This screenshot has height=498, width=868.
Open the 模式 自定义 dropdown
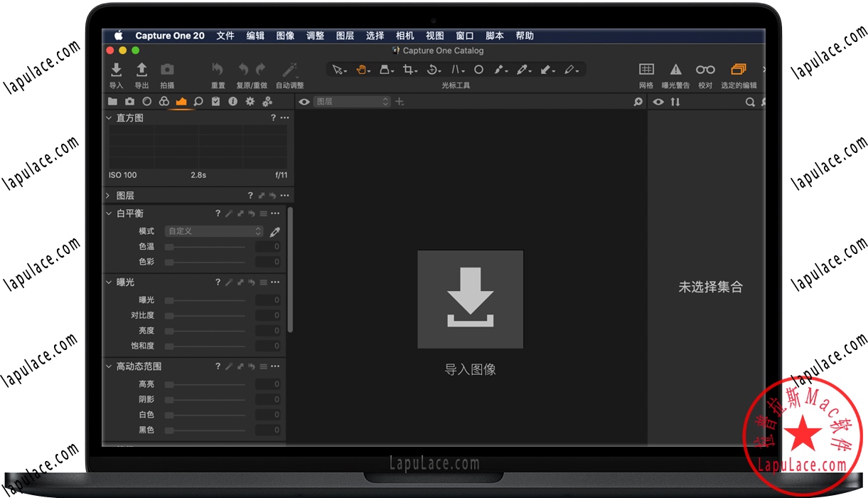pos(214,231)
